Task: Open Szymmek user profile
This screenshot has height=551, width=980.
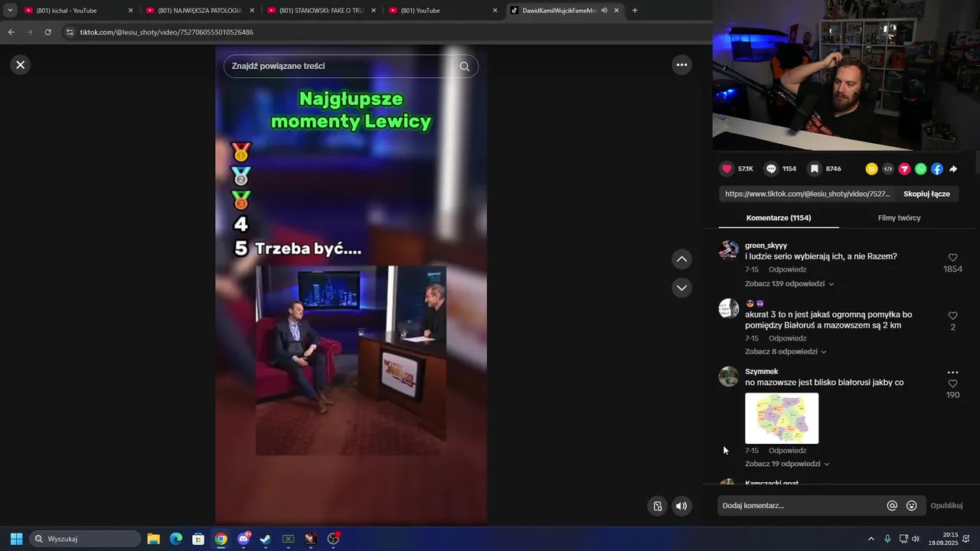Action: coord(761,372)
